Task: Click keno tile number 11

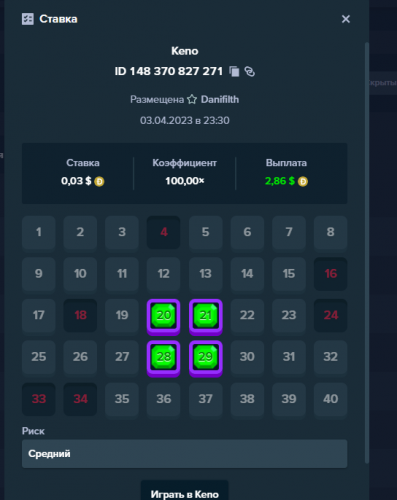Action: pyautogui.click(x=122, y=274)
